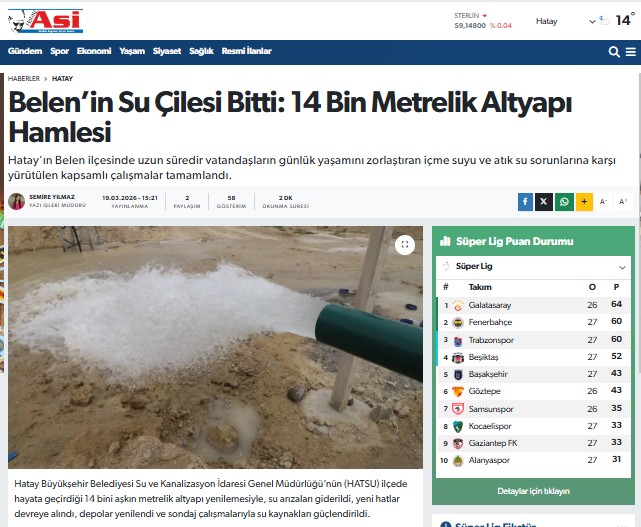Open the Resmi İlanlar menu
The image size is (641, 527).
tap(247, 51)
